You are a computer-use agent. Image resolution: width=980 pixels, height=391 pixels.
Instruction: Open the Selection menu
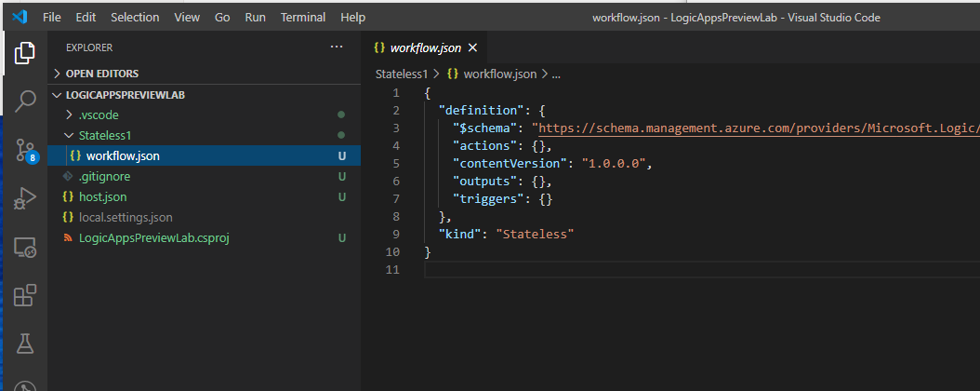coord(135,18)
